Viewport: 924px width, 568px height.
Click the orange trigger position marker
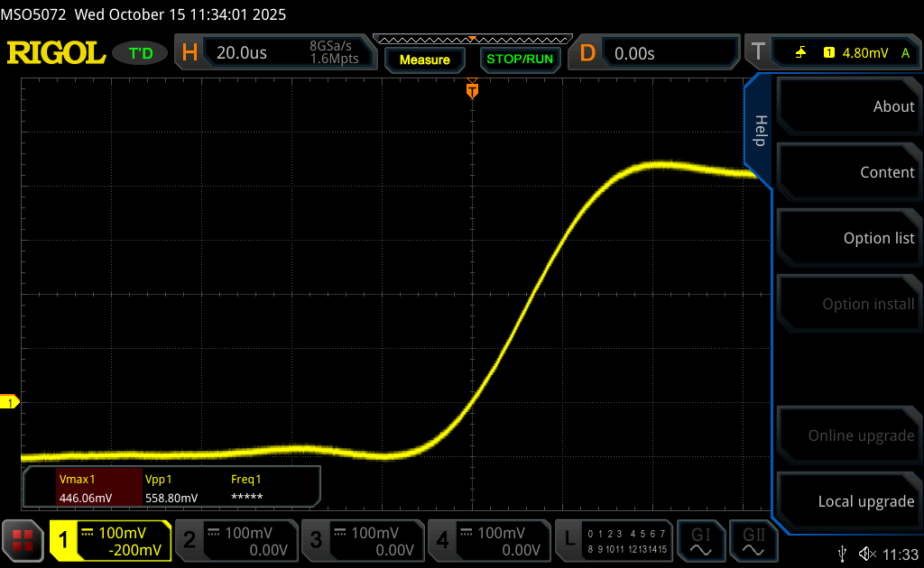click(472, 90)
